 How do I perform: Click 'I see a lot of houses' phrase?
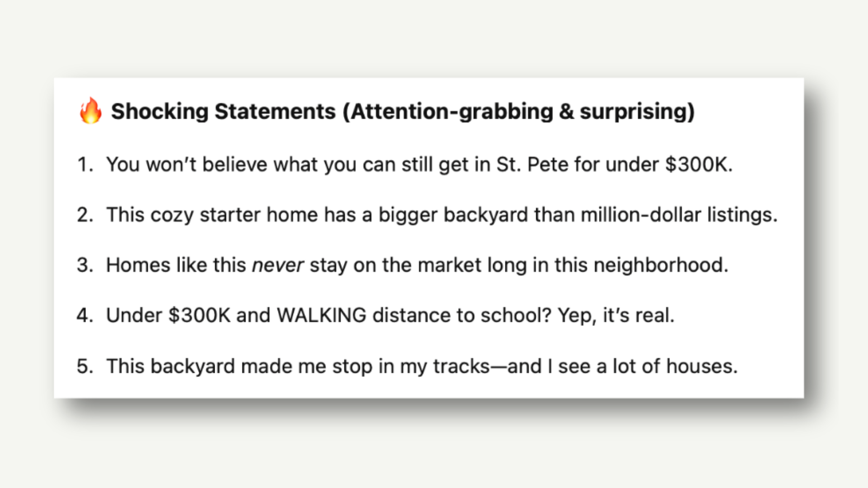pyautogui.click(x=642, y=366)
